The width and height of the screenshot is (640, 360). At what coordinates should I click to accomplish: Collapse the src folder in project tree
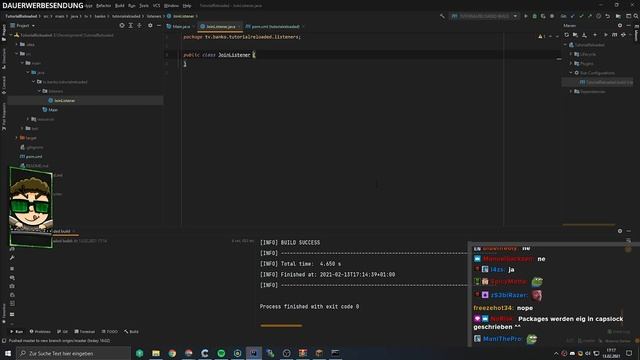17,53
